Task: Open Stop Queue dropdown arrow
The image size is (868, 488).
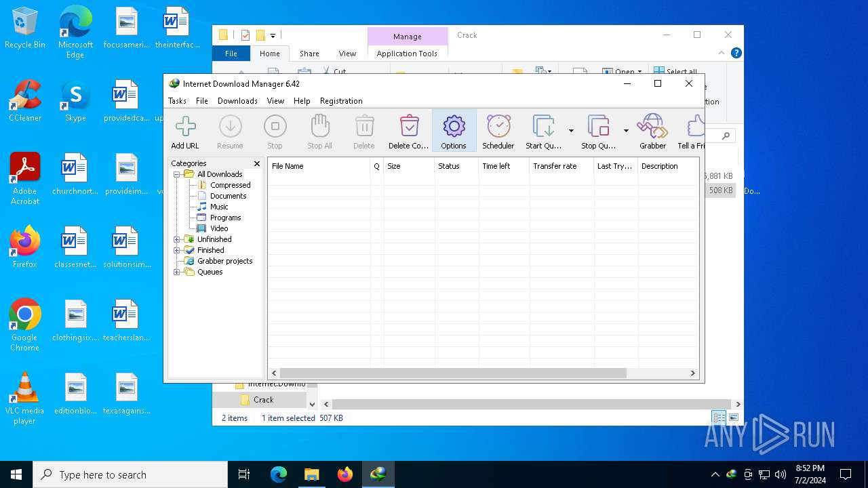Action: click(626, 131)
